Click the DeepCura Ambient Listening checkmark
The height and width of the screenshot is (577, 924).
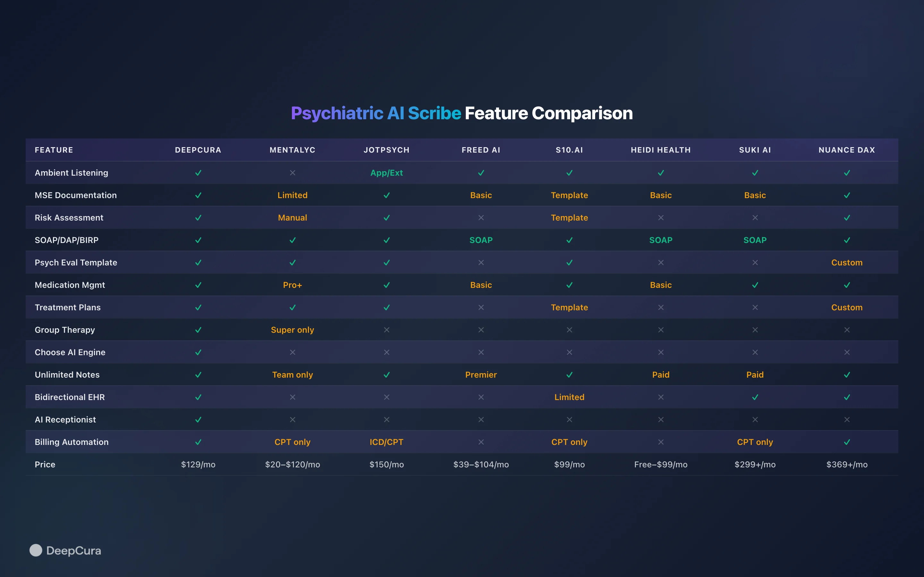(198, 173)
